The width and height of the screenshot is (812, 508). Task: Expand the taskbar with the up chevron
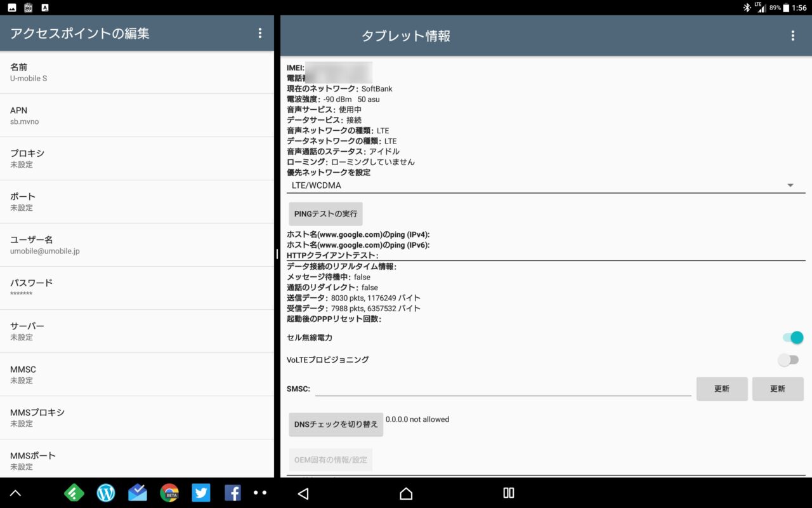[16, 493]
